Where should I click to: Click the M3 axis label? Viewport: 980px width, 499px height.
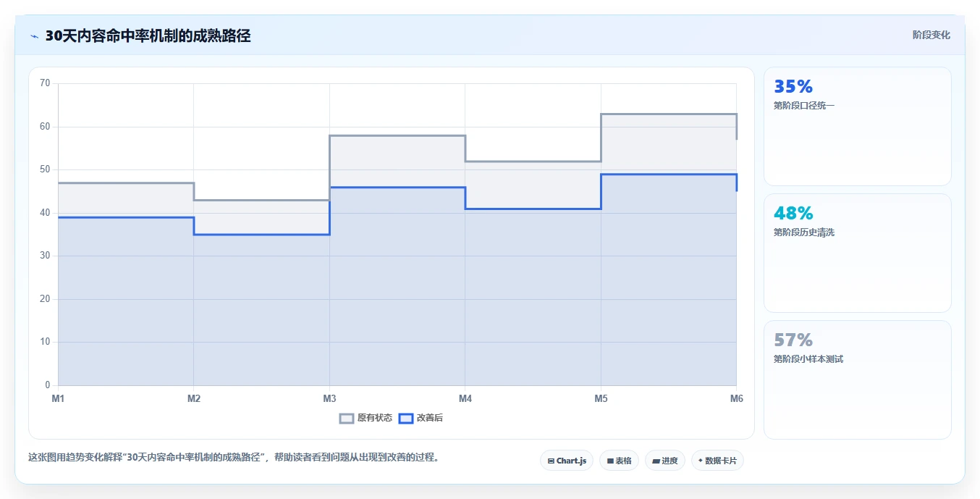pyautogui.click(x=329, y=398)
